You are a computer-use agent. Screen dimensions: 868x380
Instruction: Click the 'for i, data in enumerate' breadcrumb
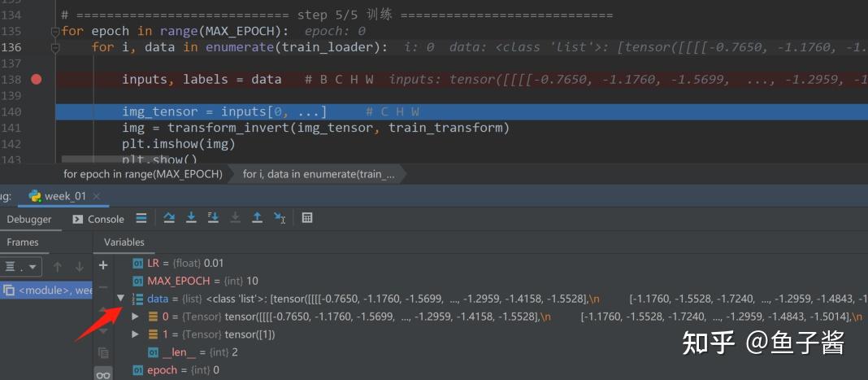(318, 174)
